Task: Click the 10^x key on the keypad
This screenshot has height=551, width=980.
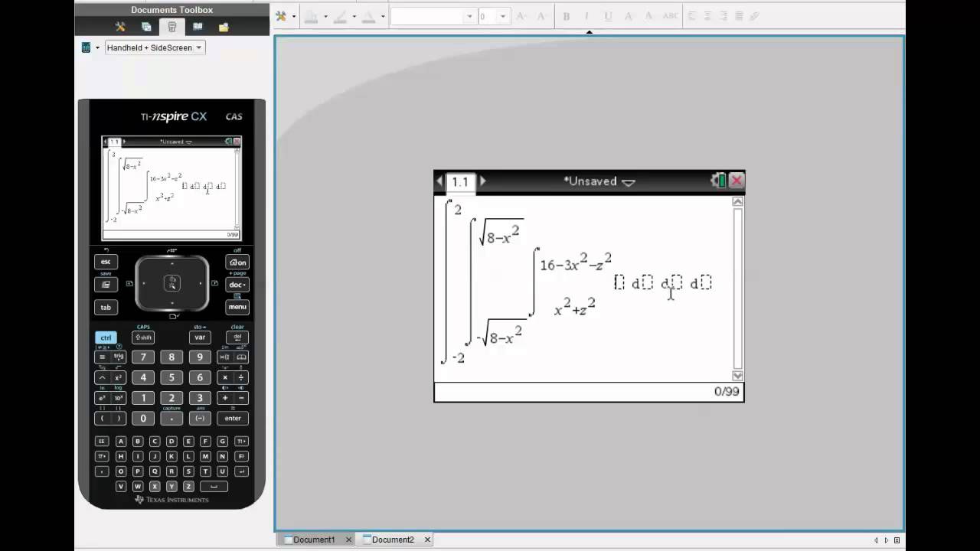Action: pyautogui.click(x=119, y=398)
